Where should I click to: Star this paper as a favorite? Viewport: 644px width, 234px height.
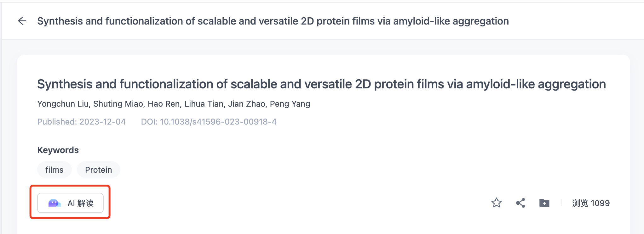pyautogui.click(x=496, y=203)
